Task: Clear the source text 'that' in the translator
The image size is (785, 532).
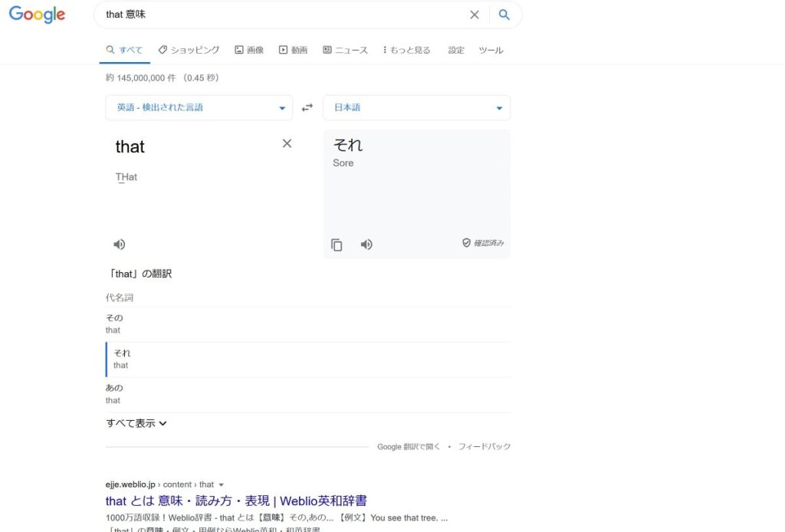Action: point(287,143)
